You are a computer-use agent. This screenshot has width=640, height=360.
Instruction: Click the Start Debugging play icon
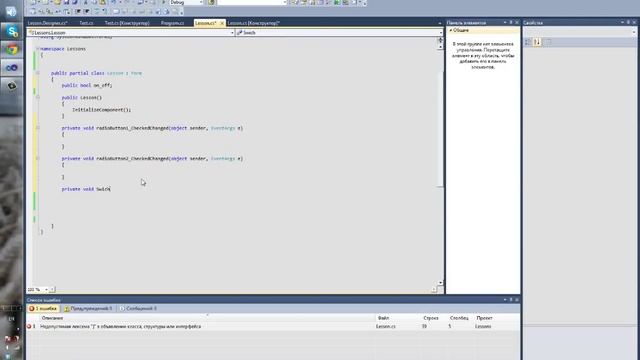point(164,2)
